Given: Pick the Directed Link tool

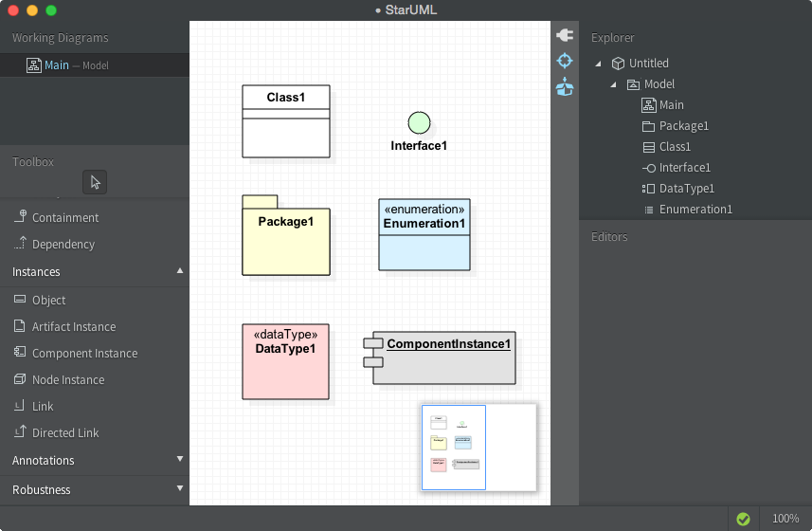Looking at the screenshot, I should (65, 432).
